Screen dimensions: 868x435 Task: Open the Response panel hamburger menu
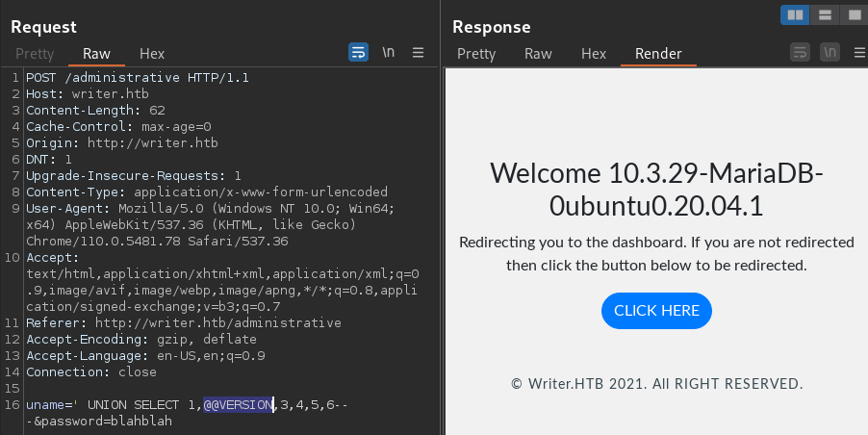tap(859, 53)
